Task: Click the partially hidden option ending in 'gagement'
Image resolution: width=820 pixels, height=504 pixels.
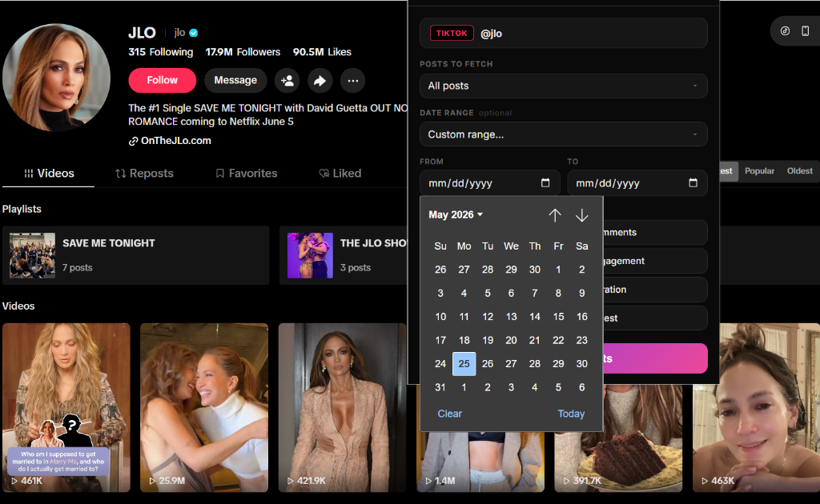Action: tap(655, 261)
